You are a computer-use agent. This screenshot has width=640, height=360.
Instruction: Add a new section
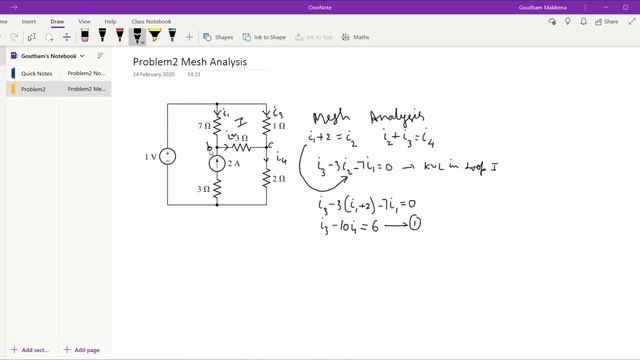pos(30,350)
